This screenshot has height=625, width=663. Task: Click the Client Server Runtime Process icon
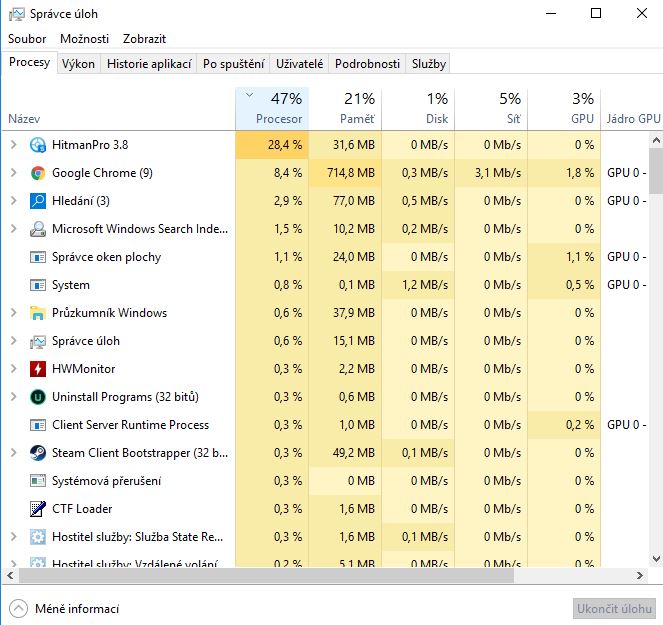coord(38,425)
